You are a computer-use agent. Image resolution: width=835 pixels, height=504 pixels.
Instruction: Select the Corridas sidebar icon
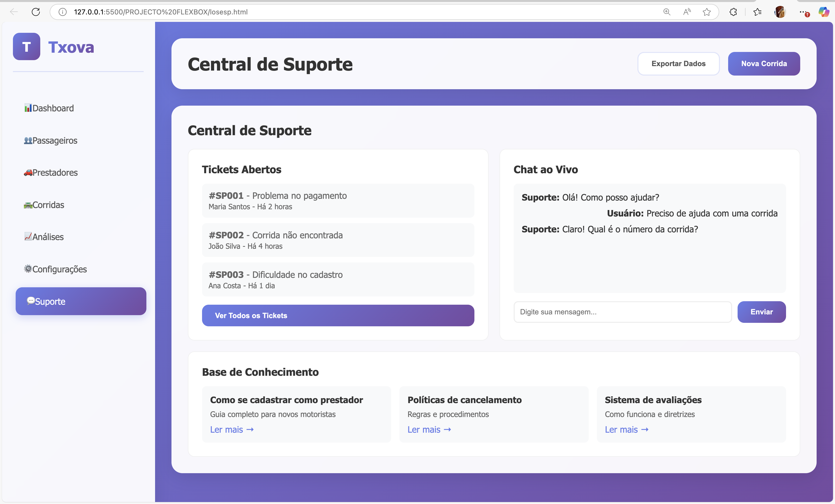click(29, 205)
